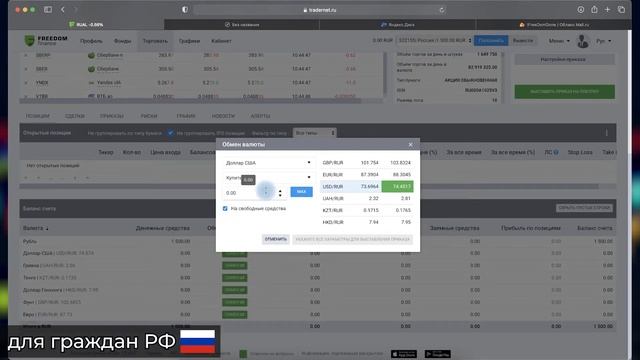This screenshot has height=360, width=640.
Task: Click the green USD/RUR ask price cell
Action: tap(398, 187)
